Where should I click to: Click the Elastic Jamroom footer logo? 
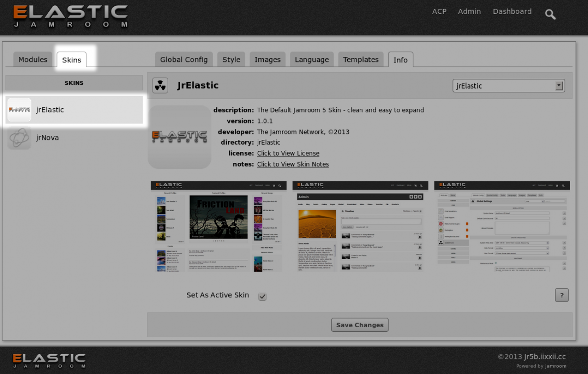(49, 361)
